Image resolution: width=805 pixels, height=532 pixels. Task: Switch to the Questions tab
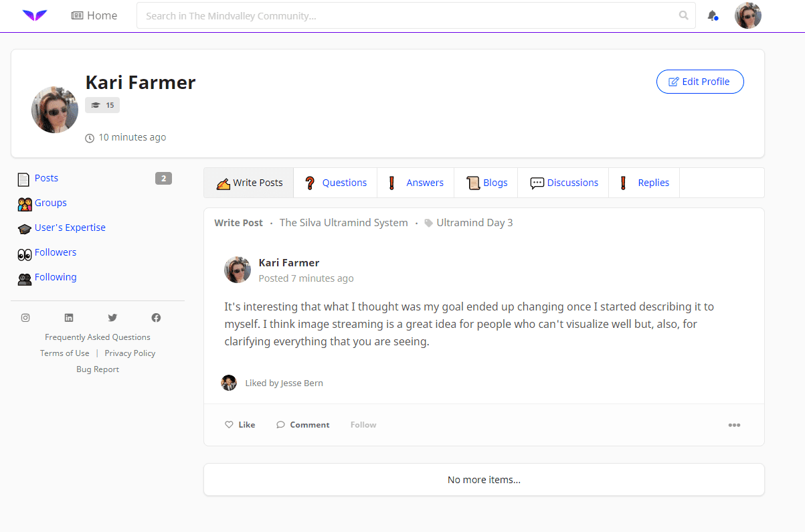335,183
